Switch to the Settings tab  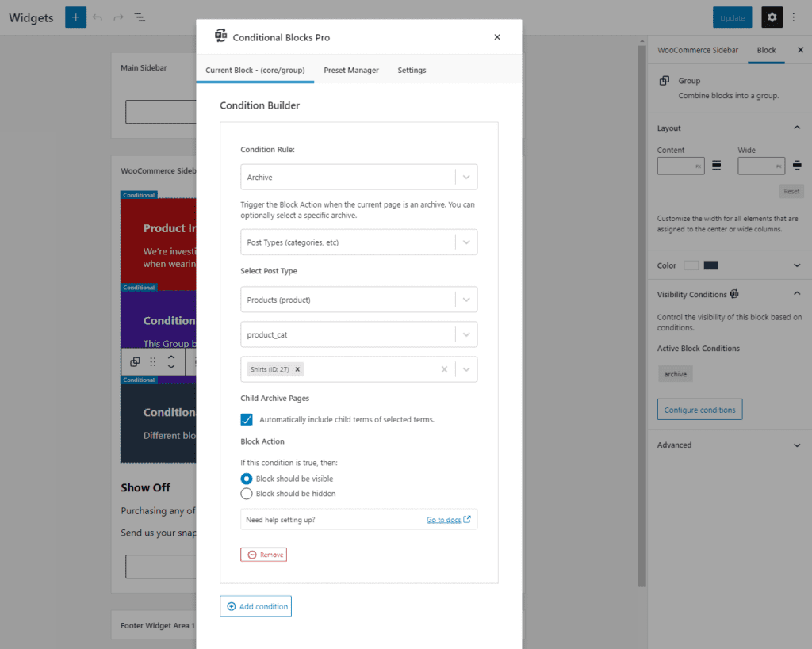coord(412,70)
